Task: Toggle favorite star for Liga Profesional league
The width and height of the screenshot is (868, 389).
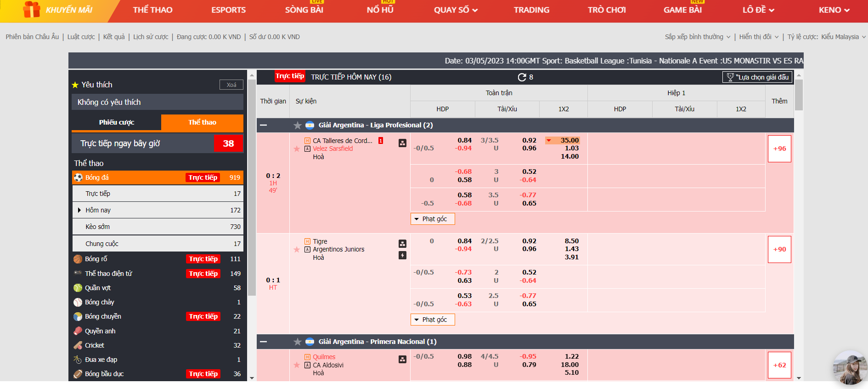Action: point(298,126)
